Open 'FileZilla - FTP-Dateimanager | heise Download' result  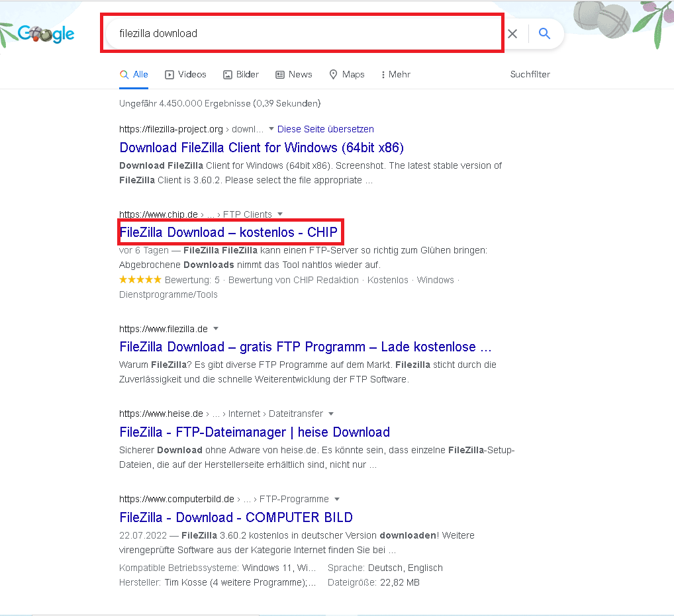click(x=254, y=432)
